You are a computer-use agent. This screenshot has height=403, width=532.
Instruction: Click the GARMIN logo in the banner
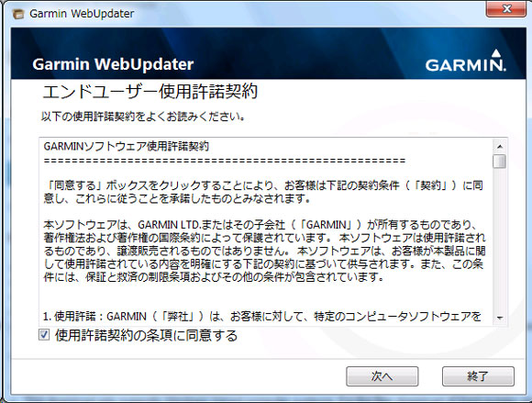coord(466,61)
